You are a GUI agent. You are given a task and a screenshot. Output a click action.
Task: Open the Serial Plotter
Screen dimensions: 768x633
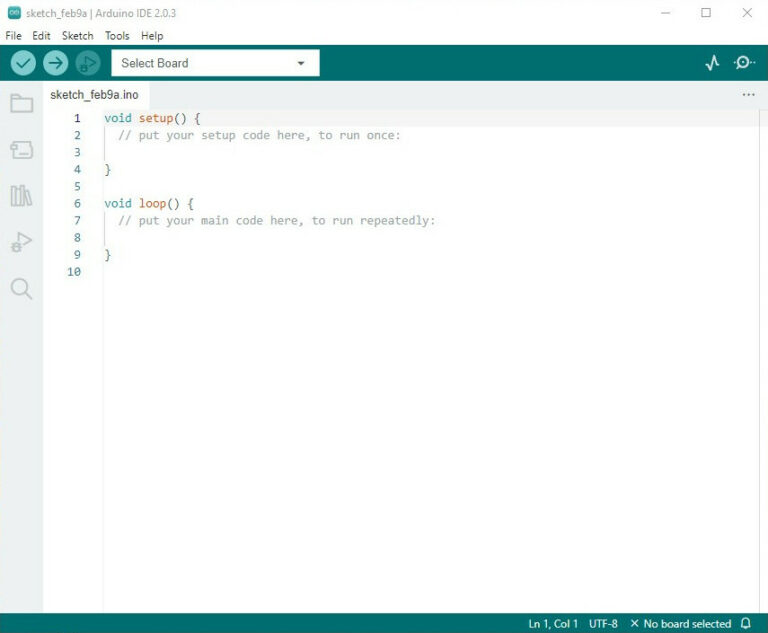point(712,63)
